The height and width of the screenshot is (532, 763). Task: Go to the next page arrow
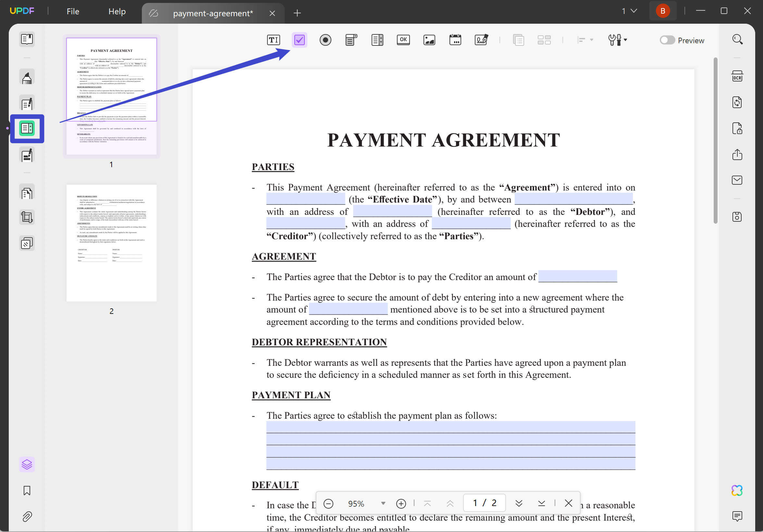click(518, 503)
